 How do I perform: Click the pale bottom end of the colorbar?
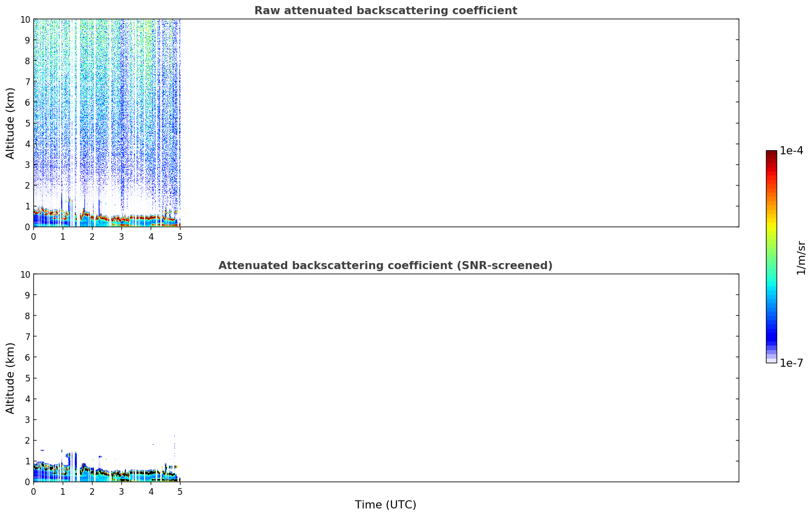coord(771,360)
